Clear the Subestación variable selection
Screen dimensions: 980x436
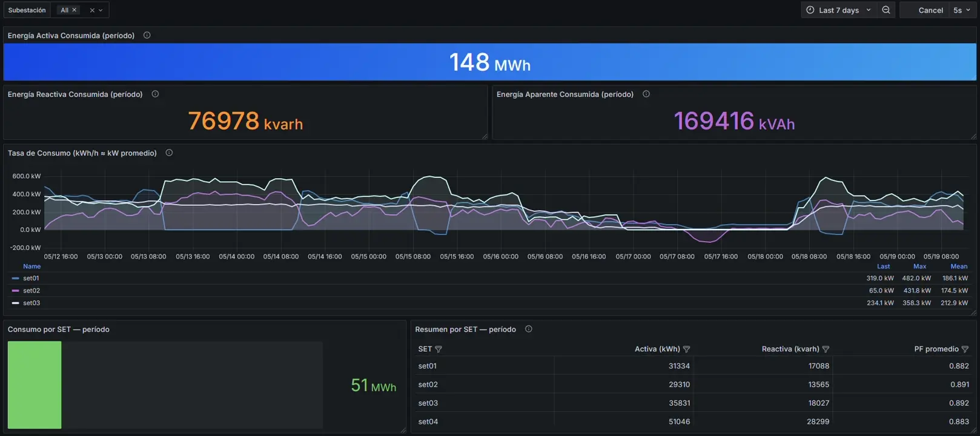92,10
